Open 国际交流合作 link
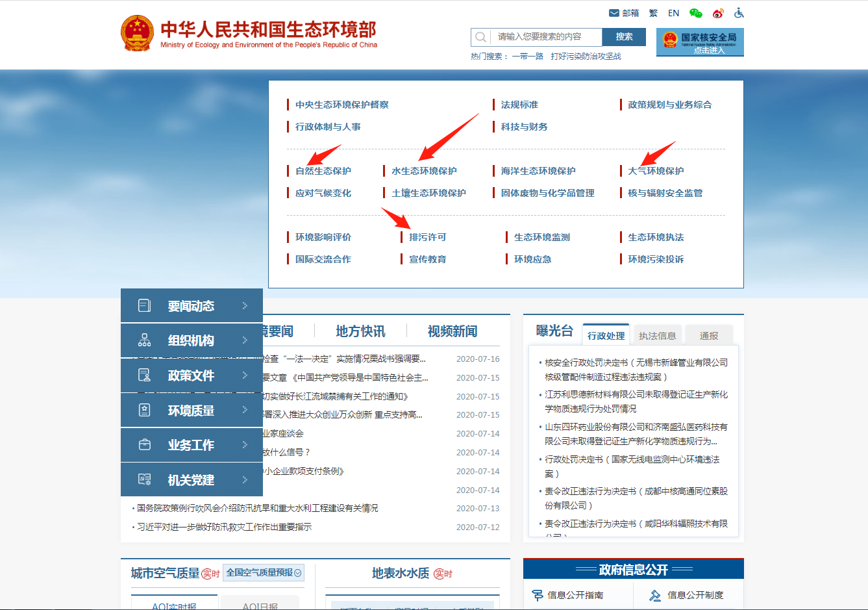 click(323, 259)
